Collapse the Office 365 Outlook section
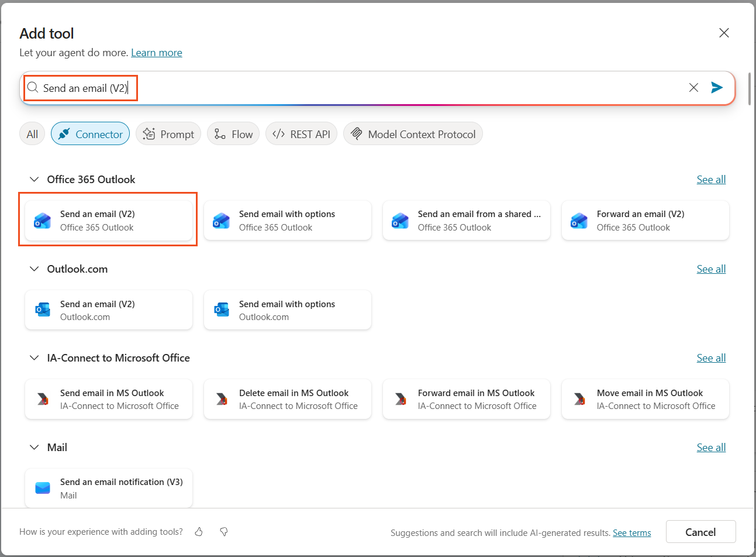Image resolution: width=756 pixels, height=557 pixels. (33, 179)
